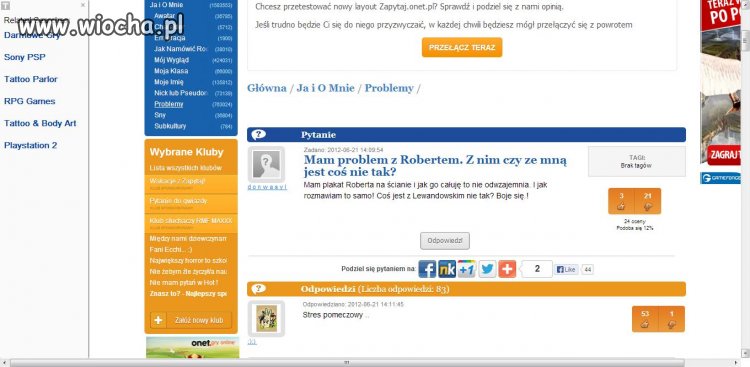Thumbs down the question with 21 votes
750x367 pixels.
pyautogui.click(x=648, y=201)
